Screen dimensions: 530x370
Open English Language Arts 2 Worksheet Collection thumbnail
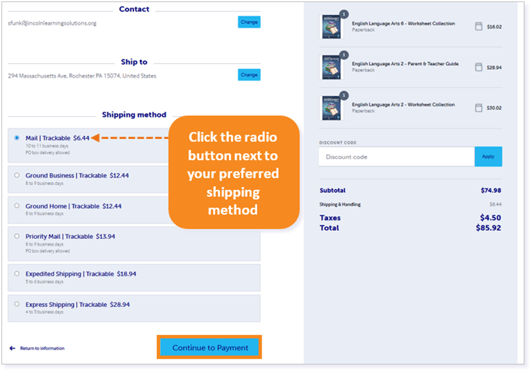[331, 108]
